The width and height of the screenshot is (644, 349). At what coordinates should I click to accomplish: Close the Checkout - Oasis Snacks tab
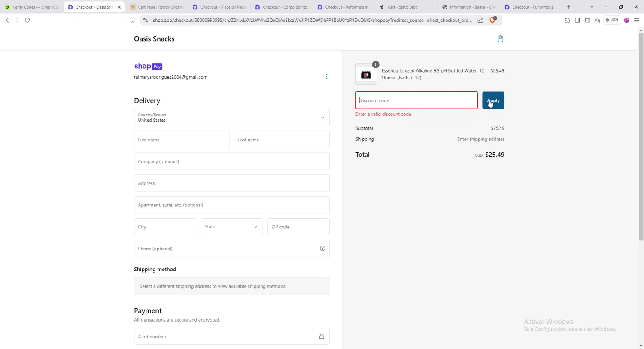(119, 7)
